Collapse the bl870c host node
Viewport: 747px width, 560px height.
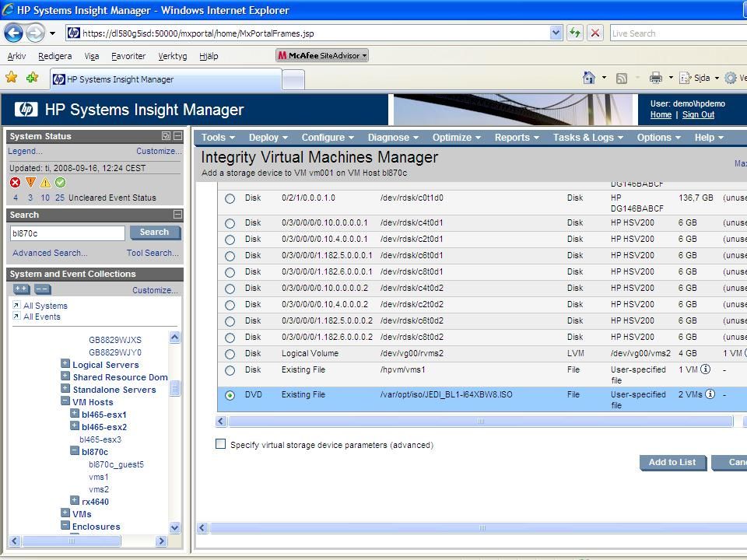[x=75, y=450]
